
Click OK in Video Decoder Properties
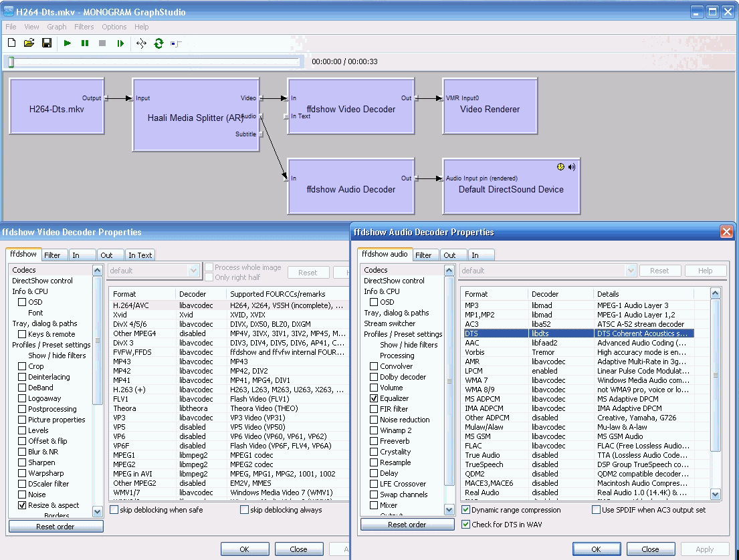[245, 549]
